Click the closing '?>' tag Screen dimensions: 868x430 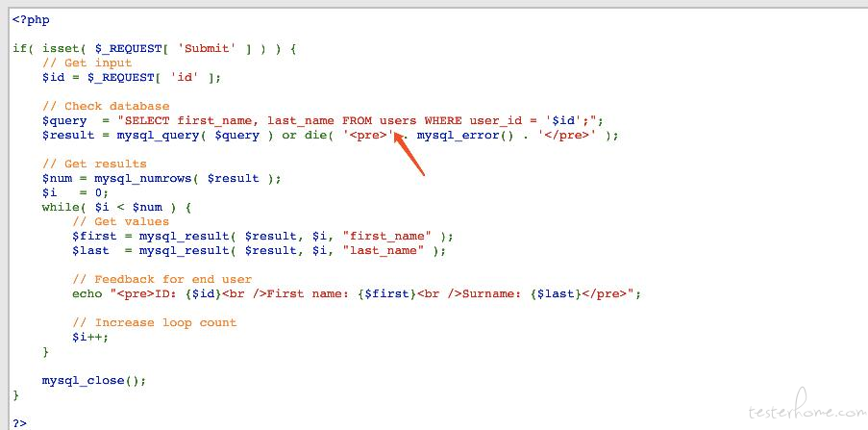click(x=19, y=424)
